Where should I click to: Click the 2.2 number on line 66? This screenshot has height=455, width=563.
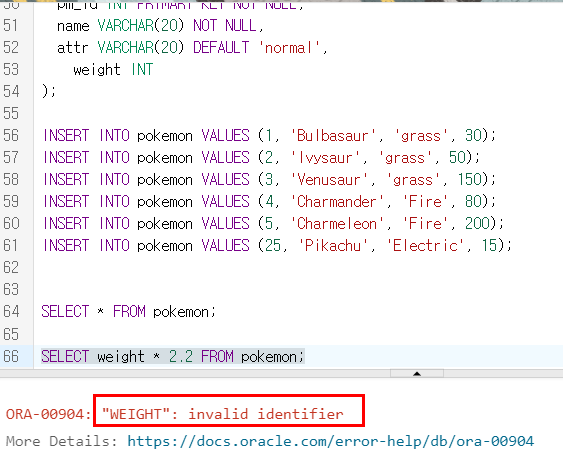tap(181, 357)
